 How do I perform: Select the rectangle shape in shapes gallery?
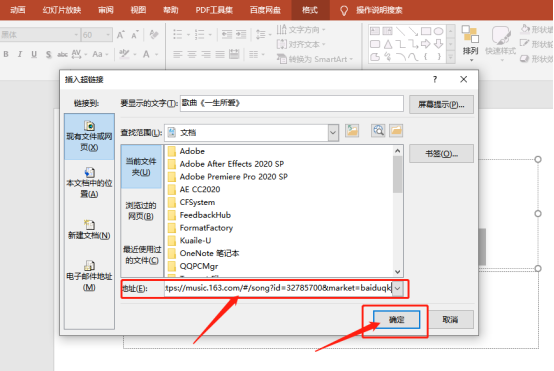click(426, 31)
